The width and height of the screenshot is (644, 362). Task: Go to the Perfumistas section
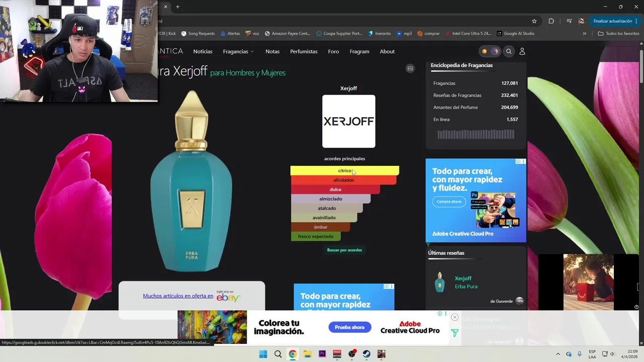304,51
